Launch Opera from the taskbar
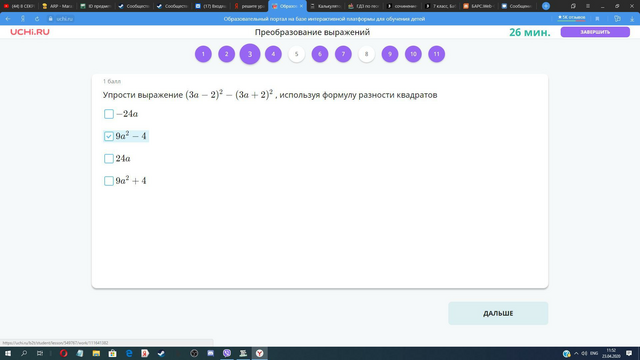The height and width of the screenshot is (360, 640). [63, 353]
